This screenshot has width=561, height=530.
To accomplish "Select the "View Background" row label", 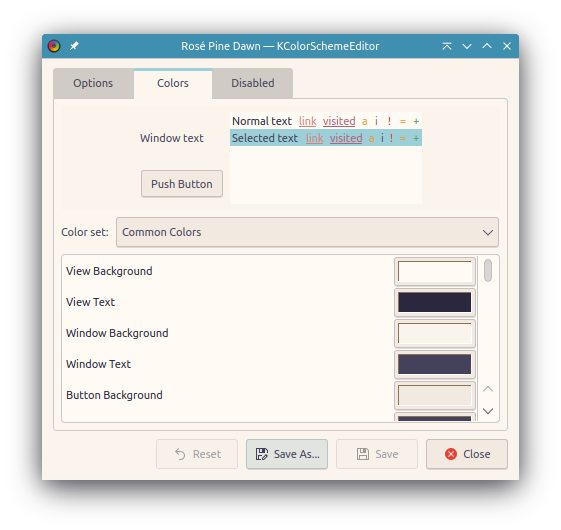I will (x=109, y=271).
